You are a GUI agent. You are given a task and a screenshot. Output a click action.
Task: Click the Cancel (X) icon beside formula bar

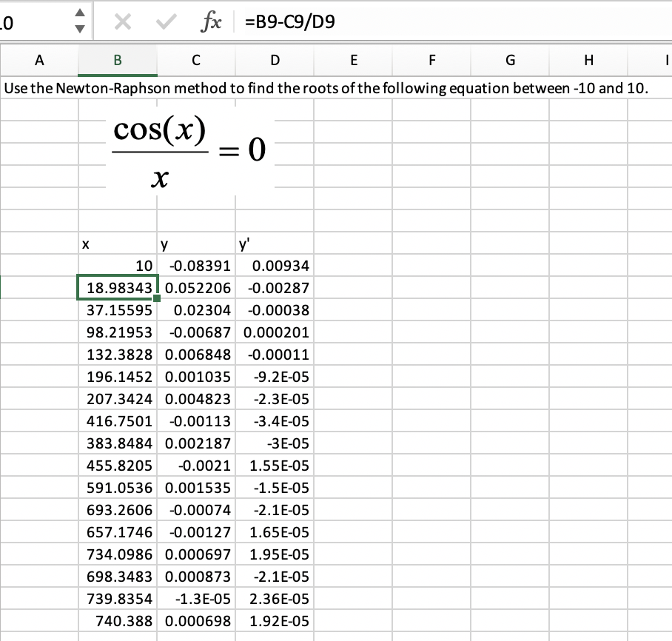123,22
